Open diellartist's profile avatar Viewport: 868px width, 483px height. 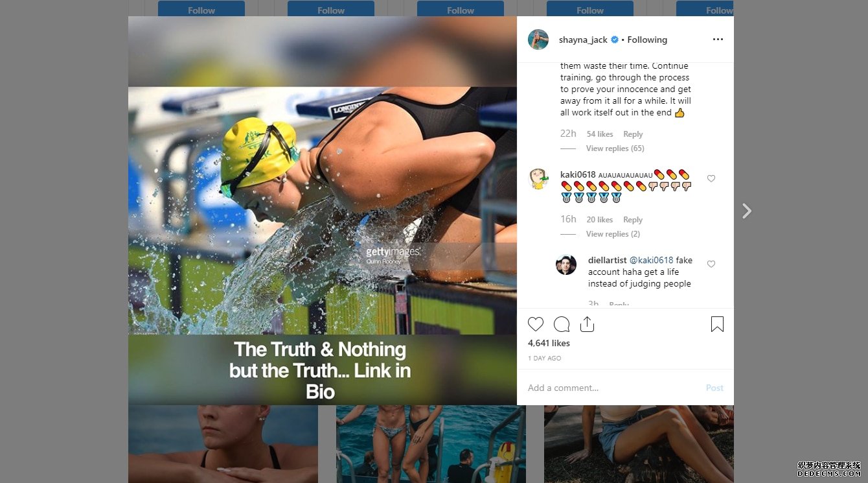click(x=566, y=265)
